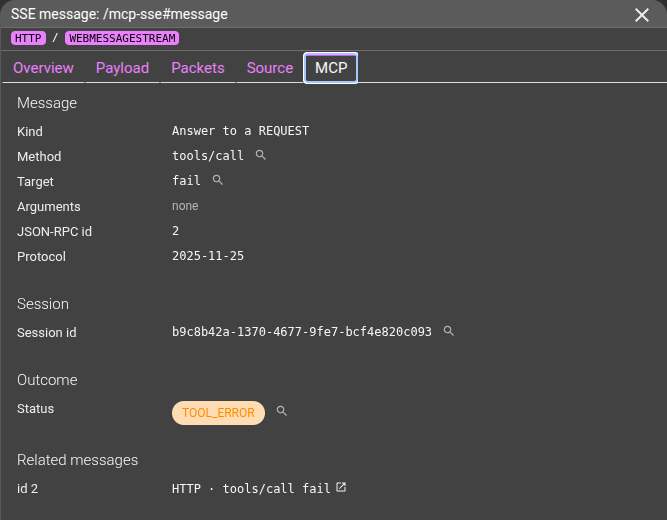Click the Arguments value none
The image size is (667, 520).
tap(185, 206)
